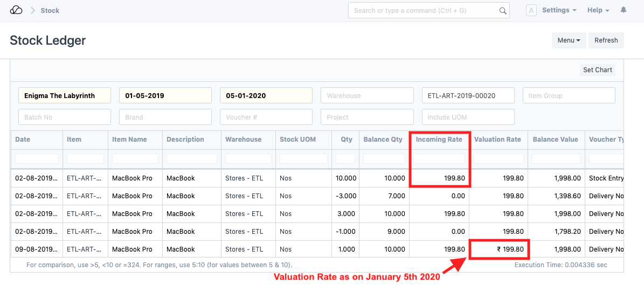Click the Warehouse filter field
Viewport: 644px width, 292px height.
[x=367, y=95]
